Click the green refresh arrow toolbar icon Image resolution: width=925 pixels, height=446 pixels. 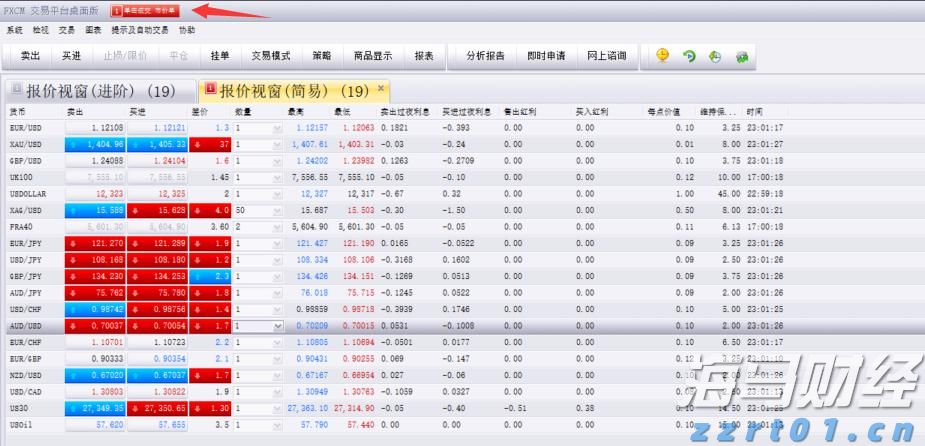coord(689,56)
